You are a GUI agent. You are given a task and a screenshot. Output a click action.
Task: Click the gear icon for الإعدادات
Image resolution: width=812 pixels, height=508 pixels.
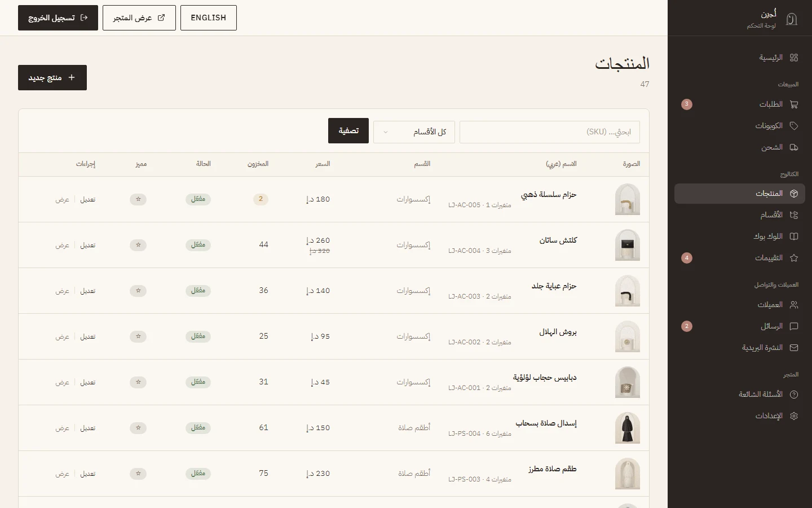tap(794, 416)
